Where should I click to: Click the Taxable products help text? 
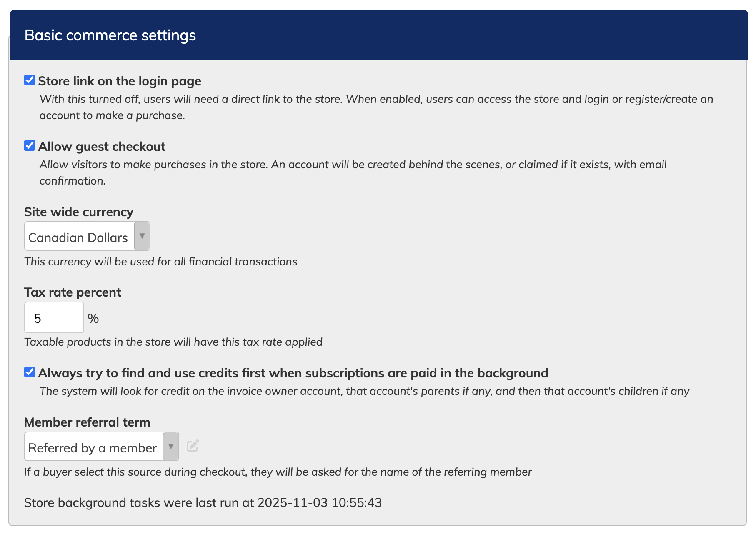click(173, 342)
